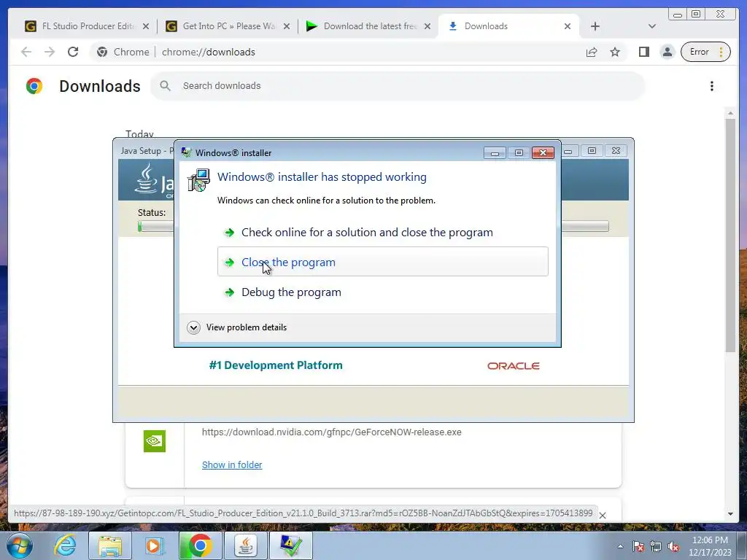Close the FL Studio Producer Edition tab

coord(146,27)
